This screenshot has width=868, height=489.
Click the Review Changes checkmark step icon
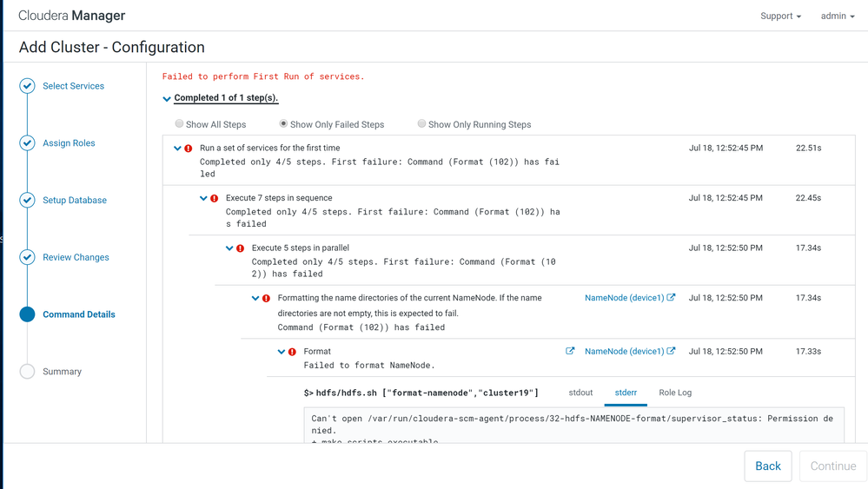pyautogui.click(x=28, y=257)
